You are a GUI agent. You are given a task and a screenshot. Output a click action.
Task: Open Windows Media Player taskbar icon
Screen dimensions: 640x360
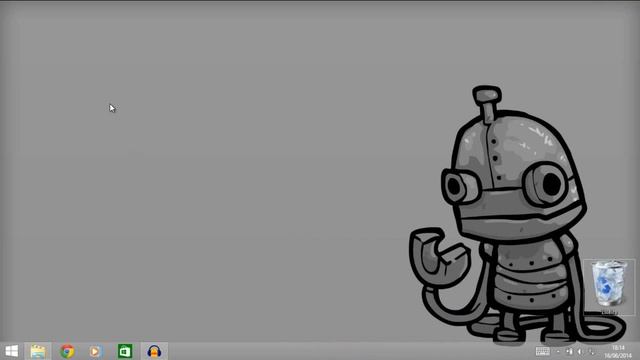point(96,351)
